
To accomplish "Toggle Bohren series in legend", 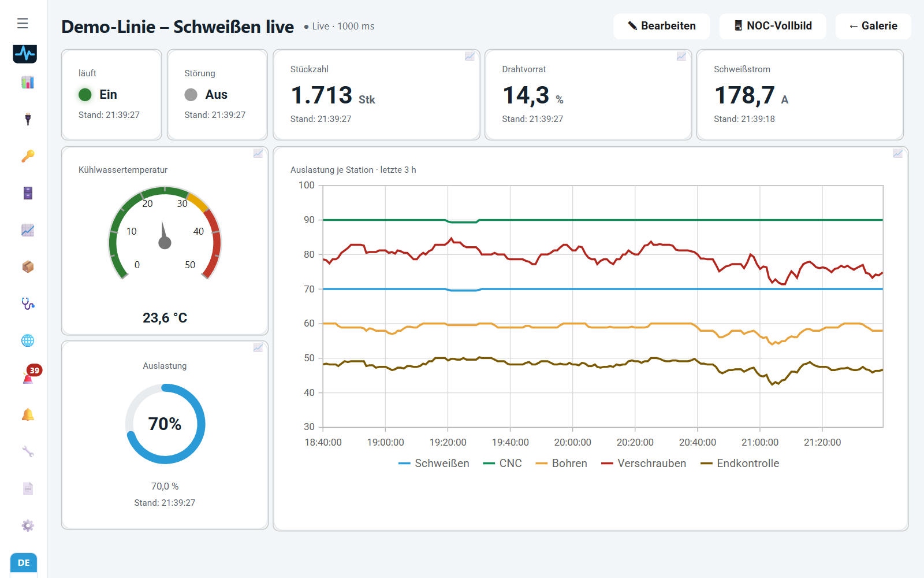I will point(561,464).
